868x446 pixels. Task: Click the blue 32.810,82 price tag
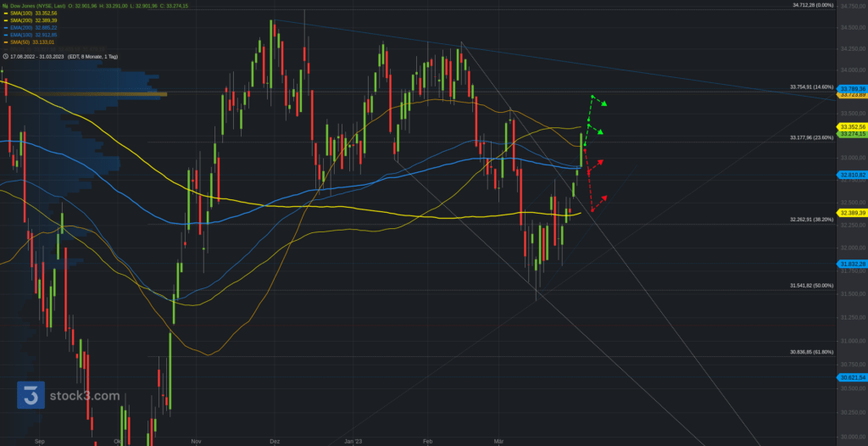853,175
